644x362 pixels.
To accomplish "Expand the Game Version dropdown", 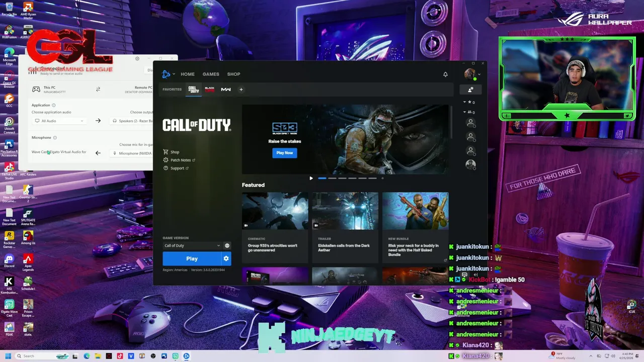I will point(192,245).
